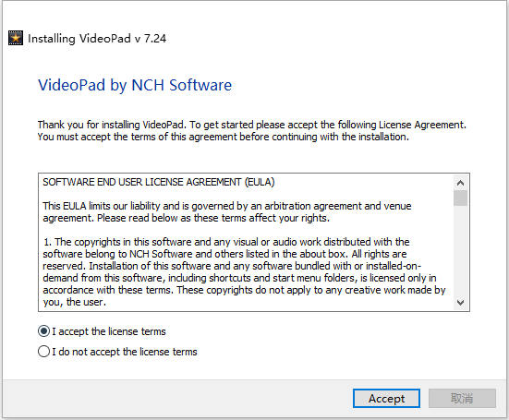Screen dimensions: 509x420
Task: Click the 'I do not accept the license terms' label
Action: [x=125, y=352]
